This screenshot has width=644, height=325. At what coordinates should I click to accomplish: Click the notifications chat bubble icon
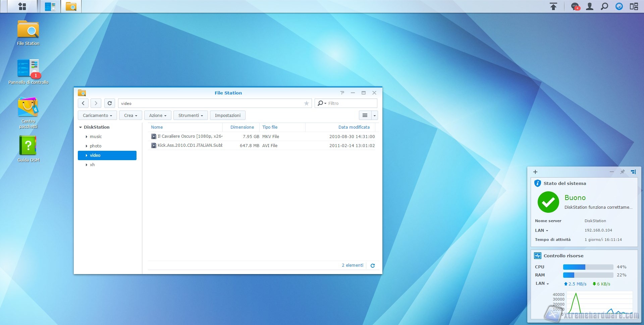click(575, 6)
